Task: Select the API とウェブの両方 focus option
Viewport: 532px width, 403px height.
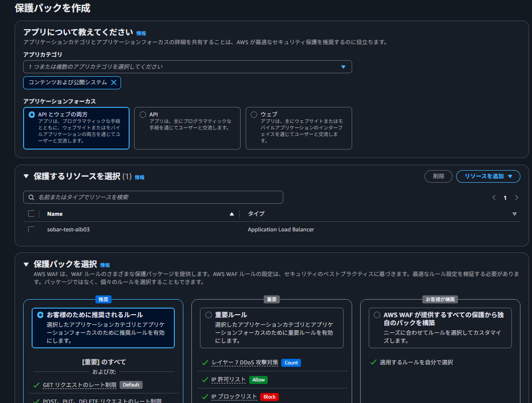Action: coord(32,114)
